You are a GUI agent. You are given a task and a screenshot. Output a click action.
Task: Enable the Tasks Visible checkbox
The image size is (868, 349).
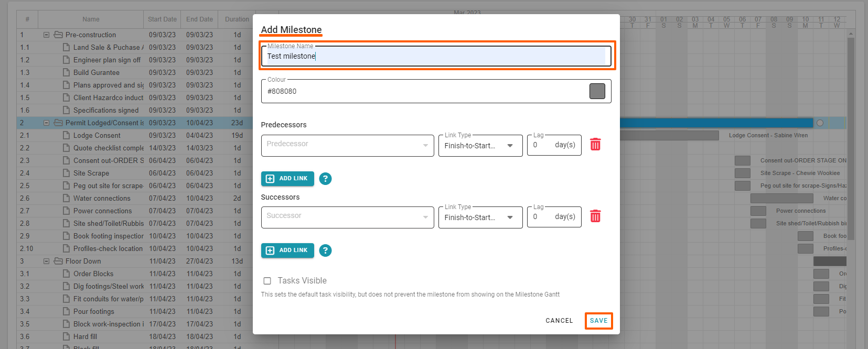[267, 281]
